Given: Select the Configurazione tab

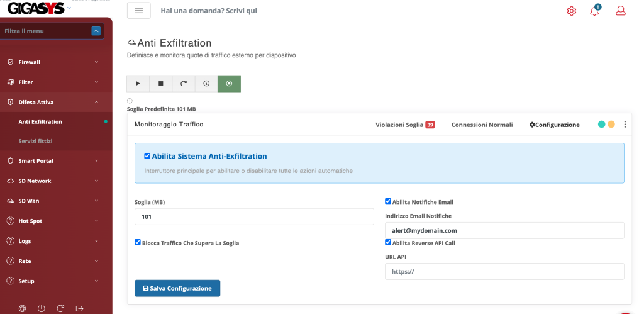Looking at the screenshot, I should (554, 125).
